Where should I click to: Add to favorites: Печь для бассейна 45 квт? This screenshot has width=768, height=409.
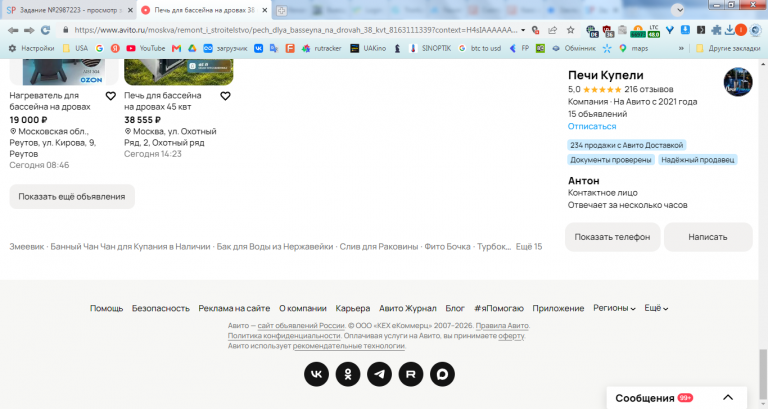point(225,96)
